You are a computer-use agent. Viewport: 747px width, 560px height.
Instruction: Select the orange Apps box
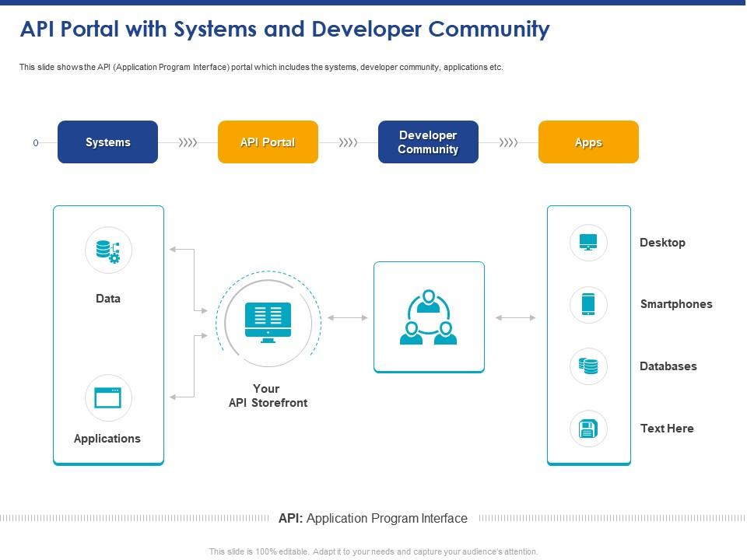(x=588, y=142)
